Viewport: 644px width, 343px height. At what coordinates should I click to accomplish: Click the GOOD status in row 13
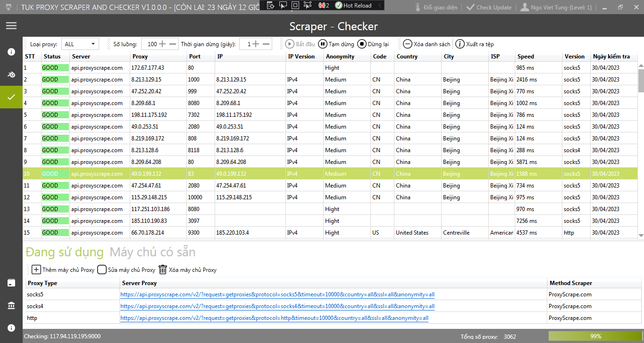(x=56, y=209)
